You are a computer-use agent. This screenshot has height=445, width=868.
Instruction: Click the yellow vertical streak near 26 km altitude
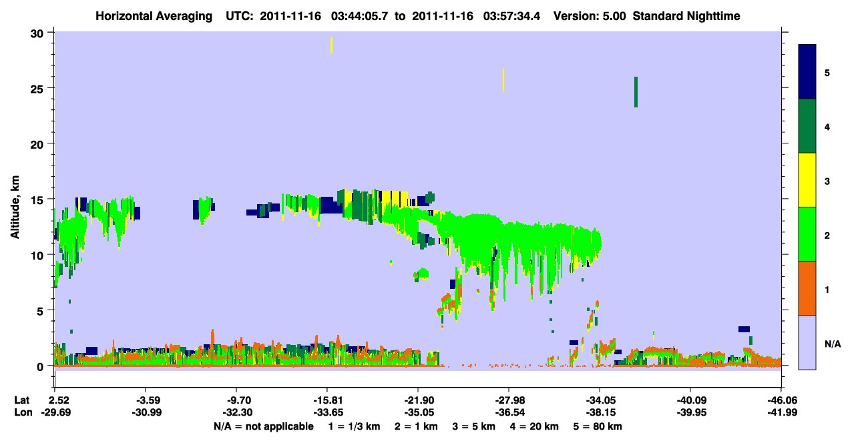point(503,80)
